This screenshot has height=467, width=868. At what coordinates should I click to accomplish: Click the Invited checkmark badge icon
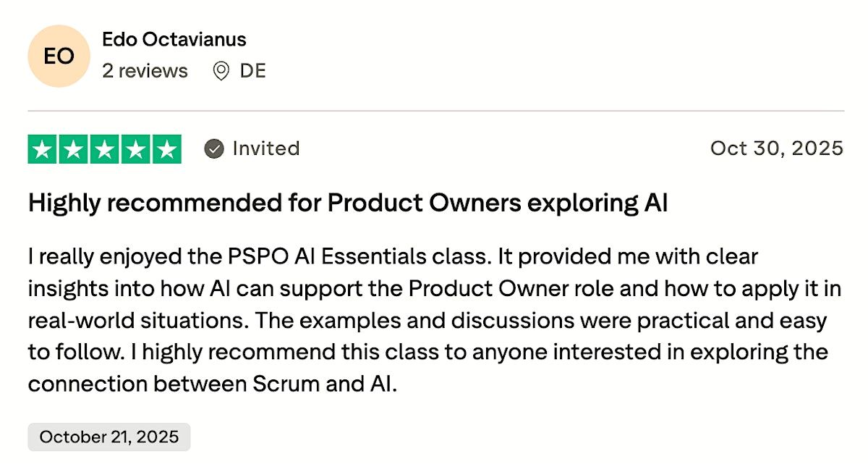coord(213,149)
